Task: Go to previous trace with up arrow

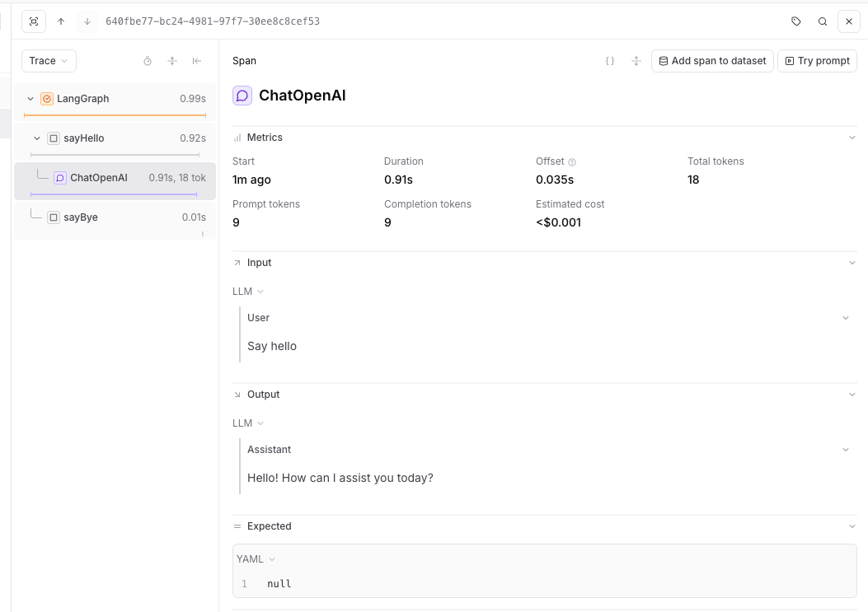Action: click(61, 21)
